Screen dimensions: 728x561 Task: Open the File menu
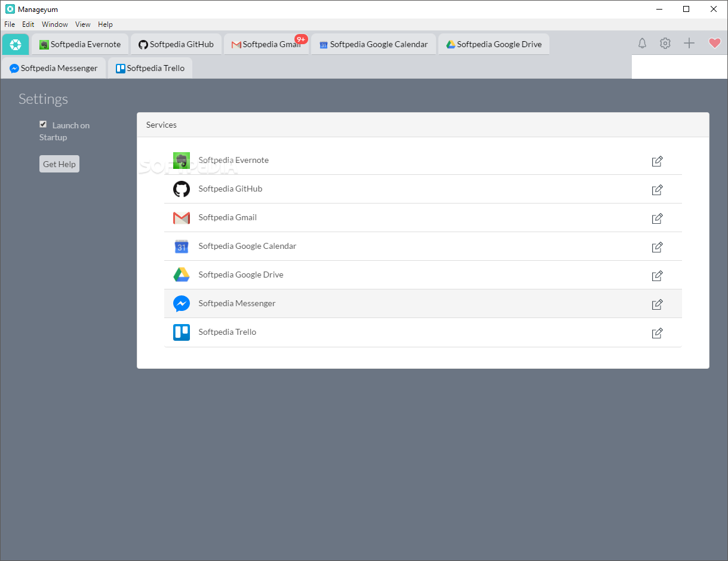10,24
